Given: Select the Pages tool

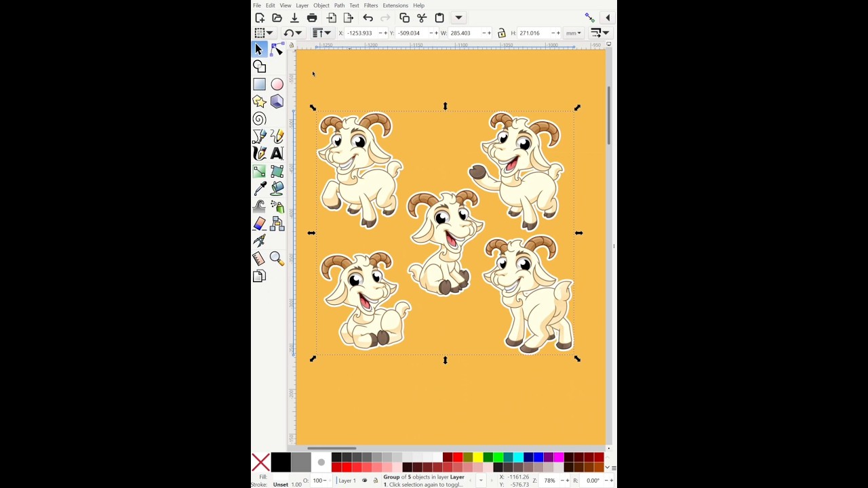Looking at the screenshot, I should click(259, 276).
